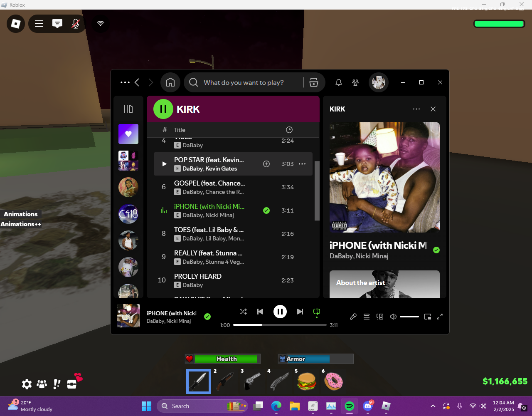The height and width of the screenshot is (416, 532).
Task: Open the Spotify three-dots app menu
Action: click(x=125, y=82)
